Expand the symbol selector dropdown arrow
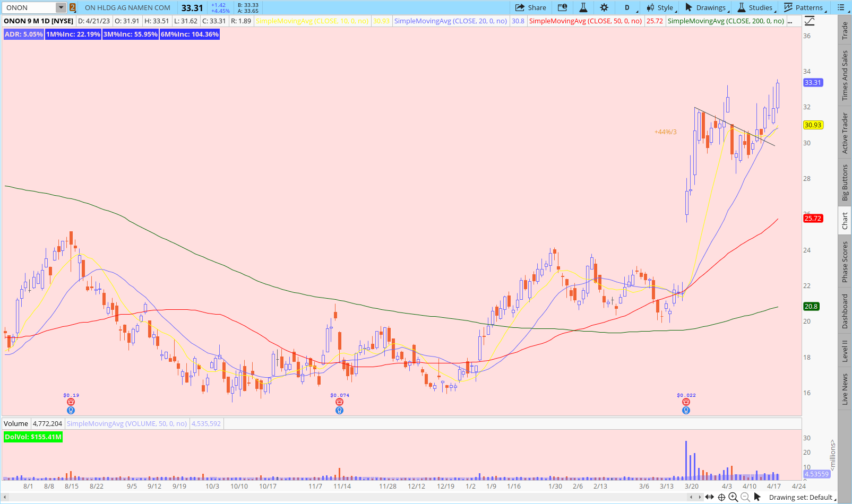 (x=61, y=7)
